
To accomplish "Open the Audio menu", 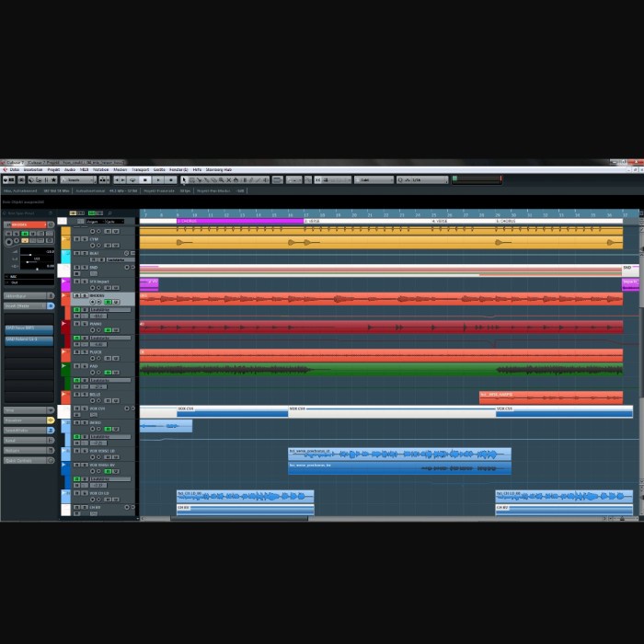I will [x=69, y=170].
